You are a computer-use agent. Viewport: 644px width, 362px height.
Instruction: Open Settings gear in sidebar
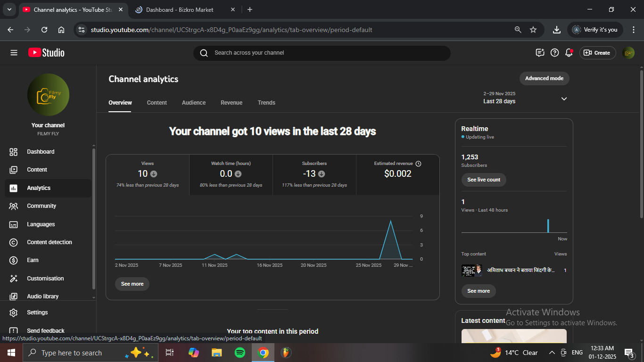(37, 313)
